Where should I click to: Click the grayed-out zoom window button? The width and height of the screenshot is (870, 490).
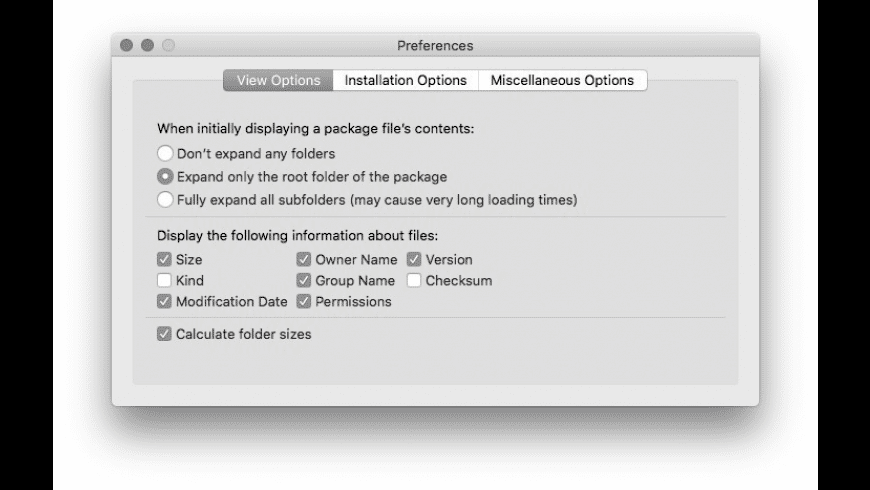click(x=167, y=45)
